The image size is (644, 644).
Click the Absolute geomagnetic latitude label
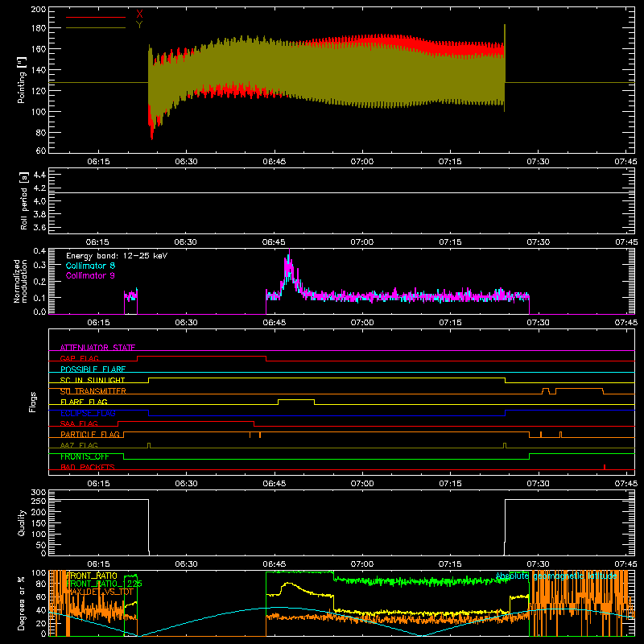(x=556, y=576)
